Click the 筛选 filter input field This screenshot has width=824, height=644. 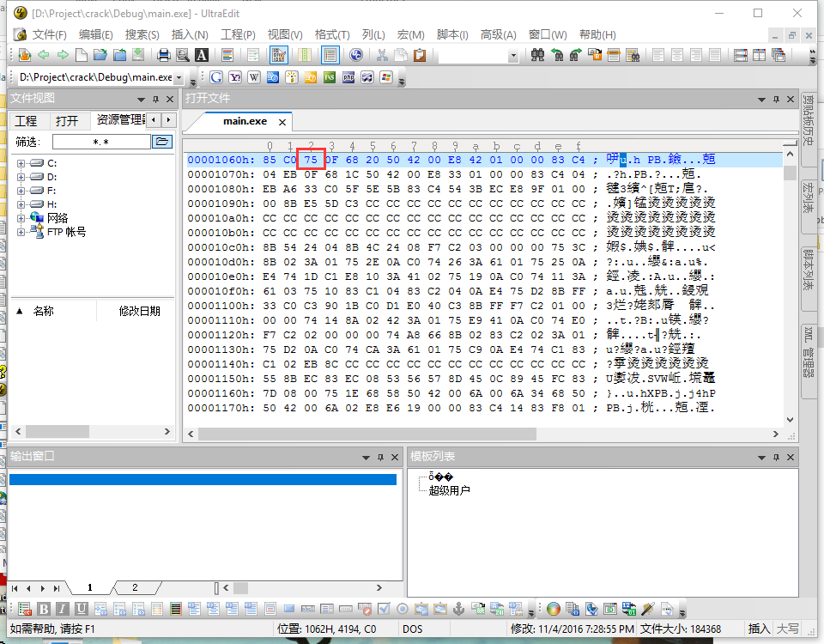pyautogui.click(x=100, y=142)
